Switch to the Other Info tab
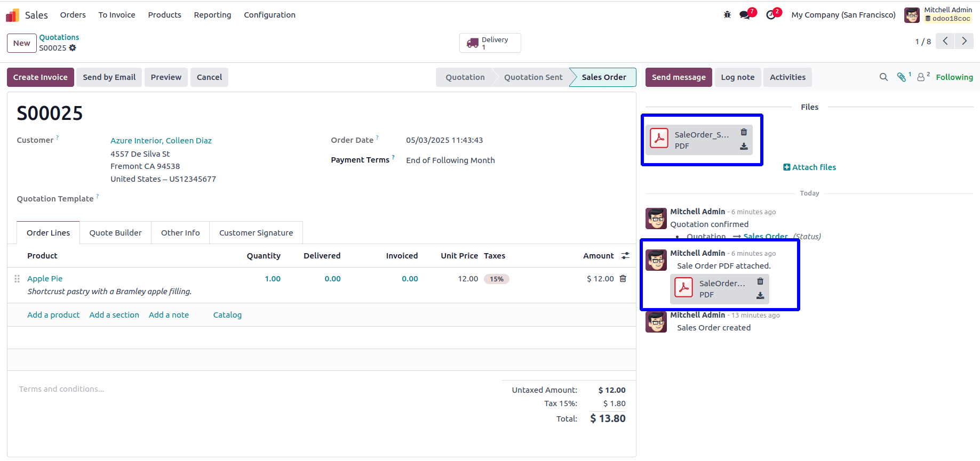980x461 pixels. pos(180,233)
